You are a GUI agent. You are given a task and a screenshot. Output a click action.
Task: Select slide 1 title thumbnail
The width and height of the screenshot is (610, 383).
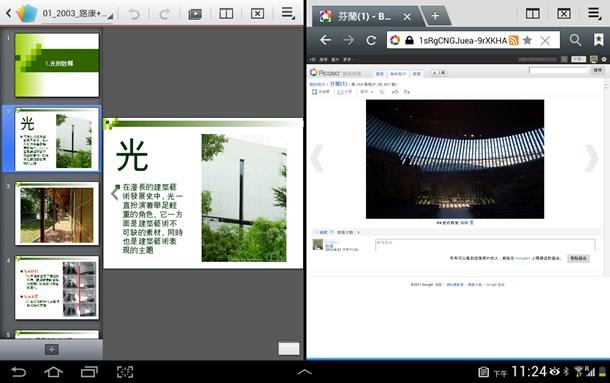(x=57, y=65)
